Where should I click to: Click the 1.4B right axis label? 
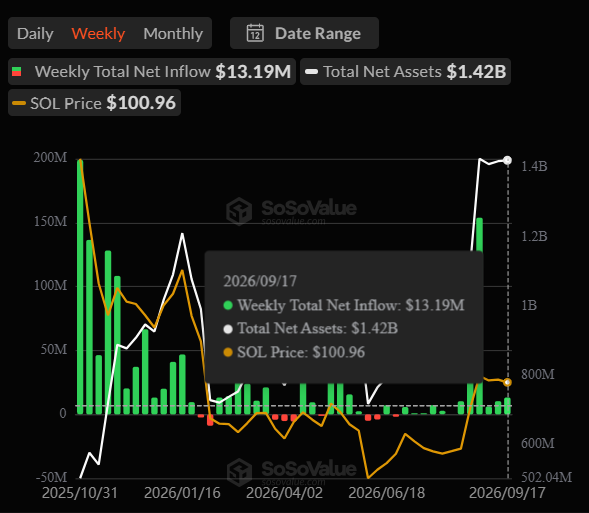[x=534, y=166]
